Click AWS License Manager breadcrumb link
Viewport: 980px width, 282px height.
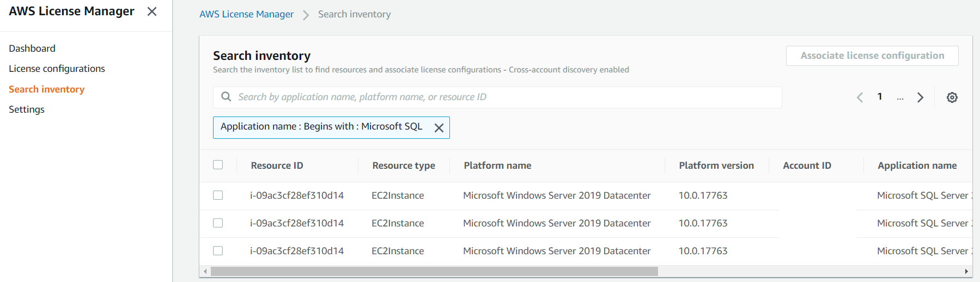(246, 14)
